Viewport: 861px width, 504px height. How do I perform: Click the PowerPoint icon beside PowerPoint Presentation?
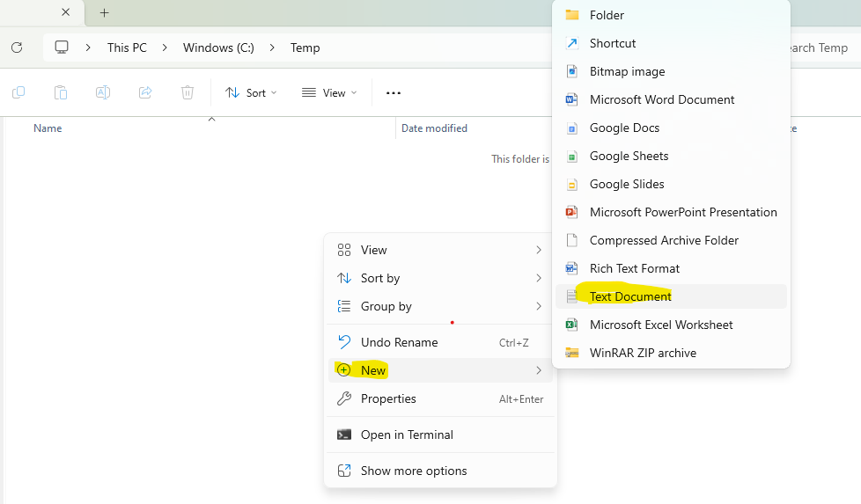(x=571, y=212)
